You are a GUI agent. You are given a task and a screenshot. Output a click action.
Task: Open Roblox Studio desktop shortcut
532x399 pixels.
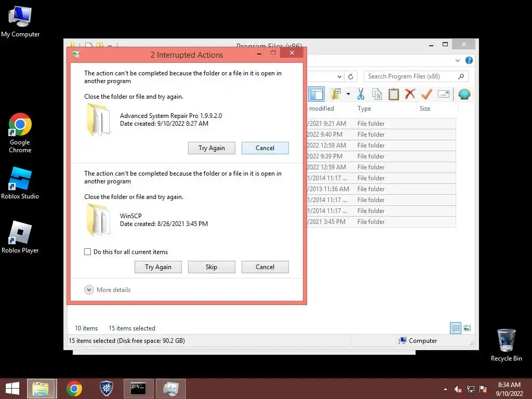(x=20, y=183)
